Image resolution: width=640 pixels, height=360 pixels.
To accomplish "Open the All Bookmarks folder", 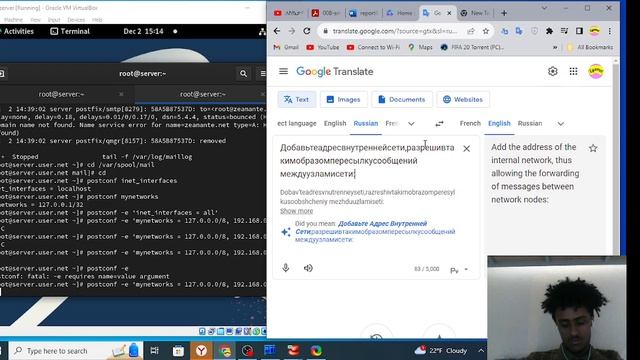I will [x=590, y=47].
